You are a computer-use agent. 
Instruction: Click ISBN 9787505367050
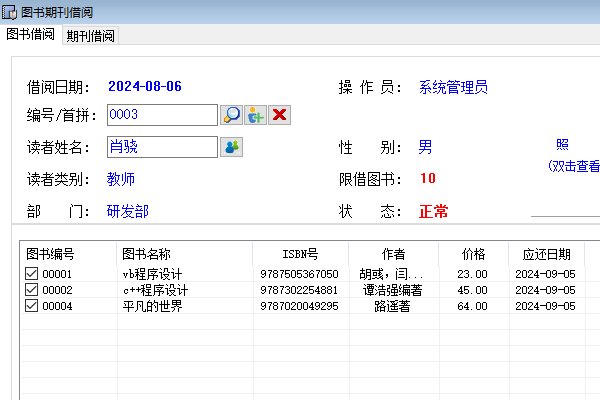point(299,274)
